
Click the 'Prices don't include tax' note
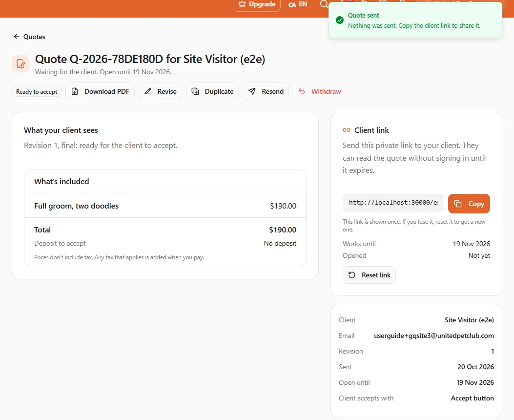point(119,257)
